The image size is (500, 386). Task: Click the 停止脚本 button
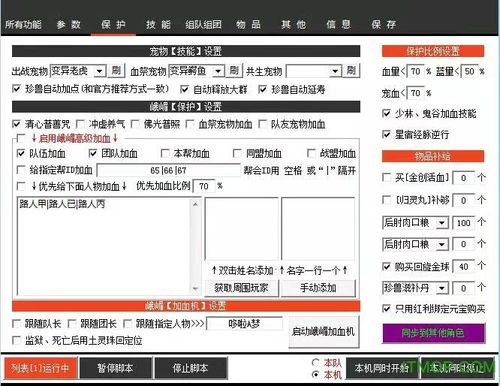coord(191,368)
